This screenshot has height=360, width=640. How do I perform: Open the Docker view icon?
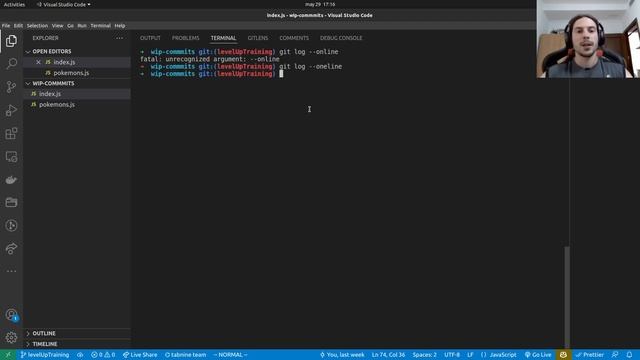11,180
